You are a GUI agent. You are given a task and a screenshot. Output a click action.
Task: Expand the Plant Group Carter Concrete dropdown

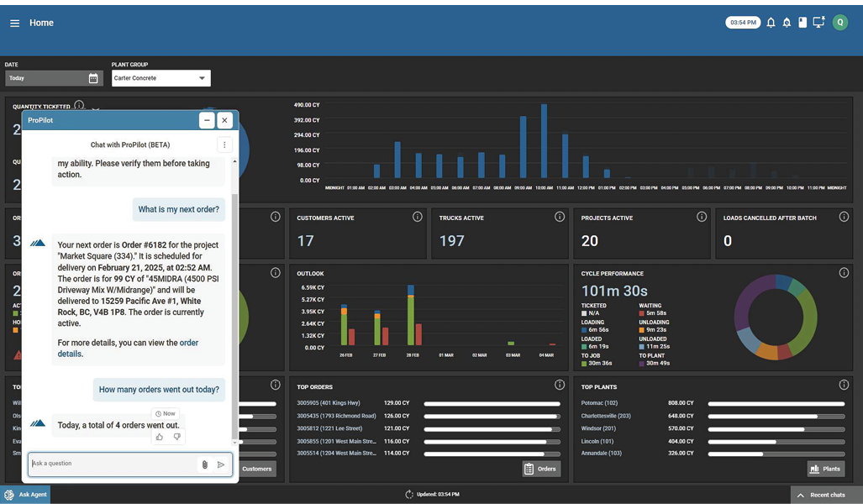pyautogui.click(x=160, y=78)
